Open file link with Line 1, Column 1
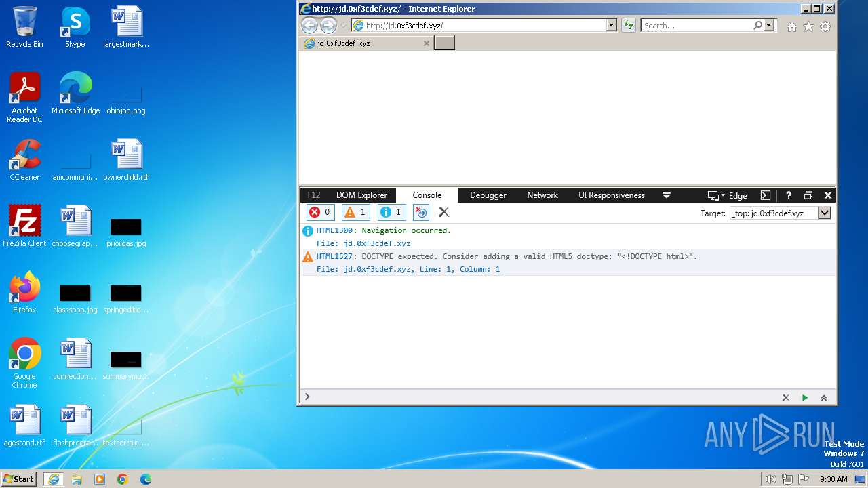Image resolution: width=868 pixels, height=488 pixels. coord(422,269)
